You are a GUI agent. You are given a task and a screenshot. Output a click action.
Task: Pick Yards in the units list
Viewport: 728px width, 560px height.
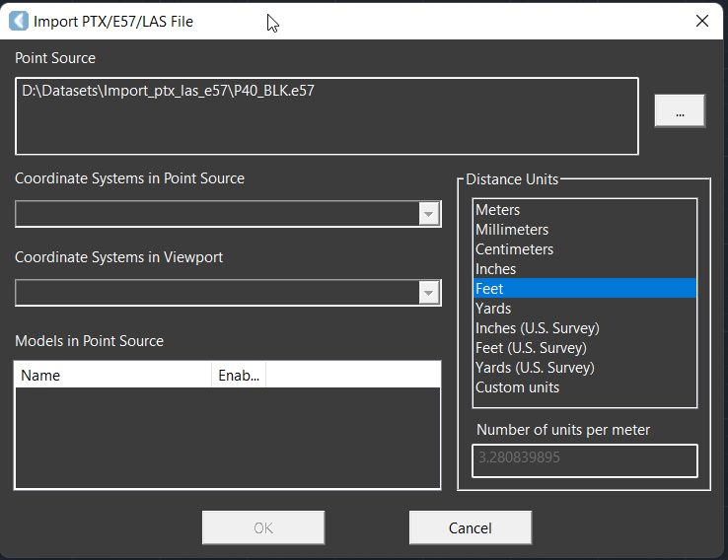(493, 309)
